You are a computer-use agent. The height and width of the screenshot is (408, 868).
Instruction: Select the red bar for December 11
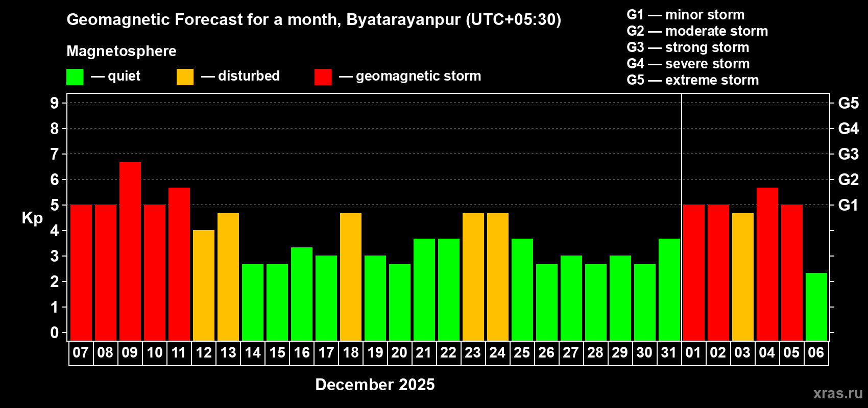pos(179,264)
